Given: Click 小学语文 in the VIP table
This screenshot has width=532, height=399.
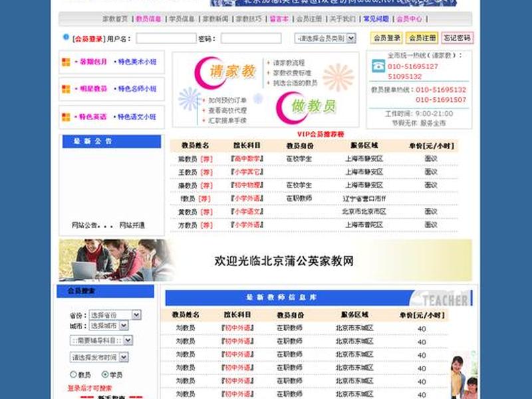Looking at the screenshot, I should pos(247,211).
